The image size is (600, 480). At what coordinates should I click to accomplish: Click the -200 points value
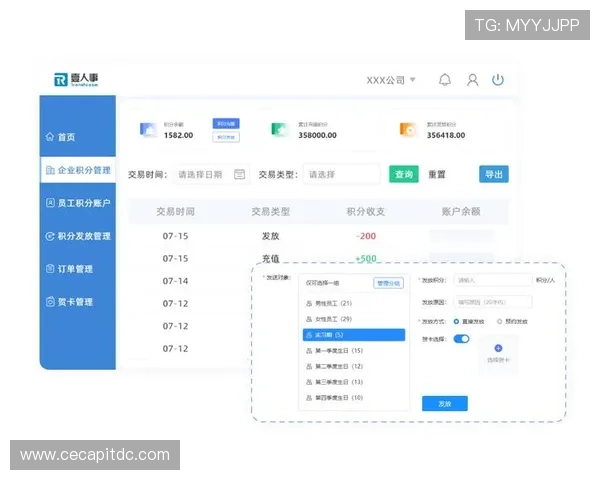tap(366, 236)
